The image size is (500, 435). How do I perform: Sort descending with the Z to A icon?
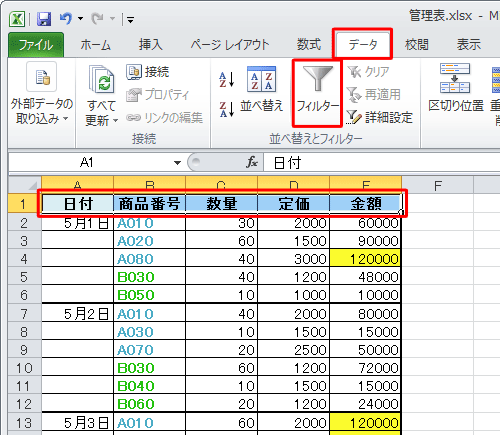(x=227, y=109)
